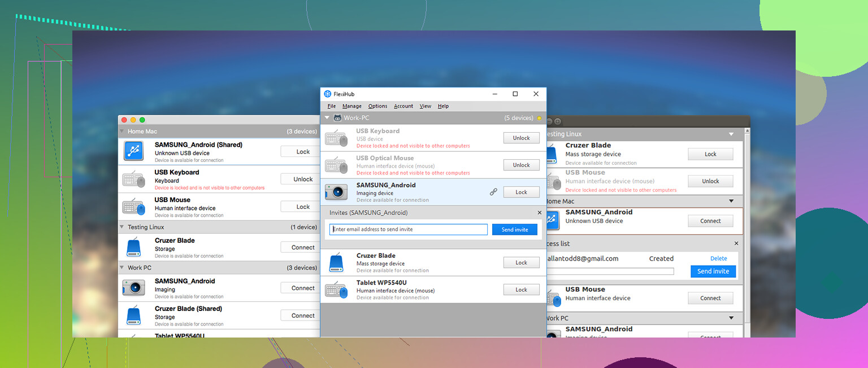The height and width of the screenshot is (368, 868).
Task: Click the link icon beside SAMSUNG_Android Lock button
Action: click(x=493, y=192)
